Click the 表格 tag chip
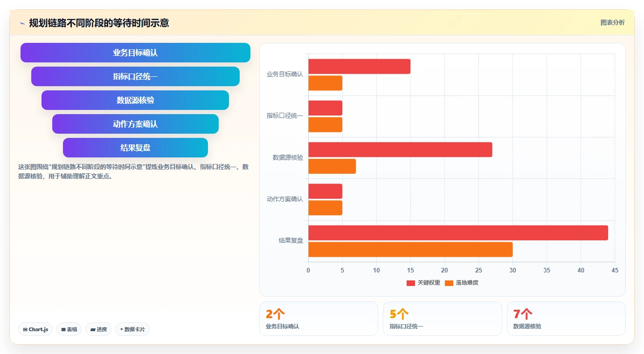This screenshot has width=644, height=354. coord(69,329)
